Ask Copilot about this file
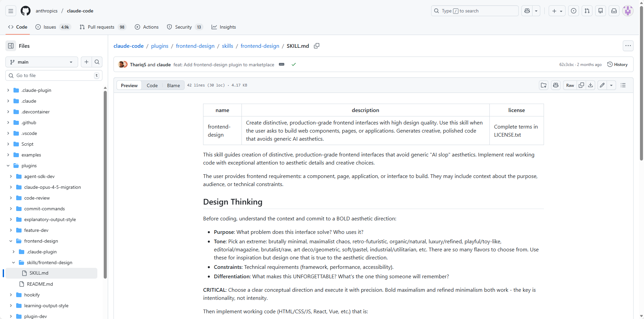Image resolution: width=644 pixels, height=319 pixels. click(556, 85)
